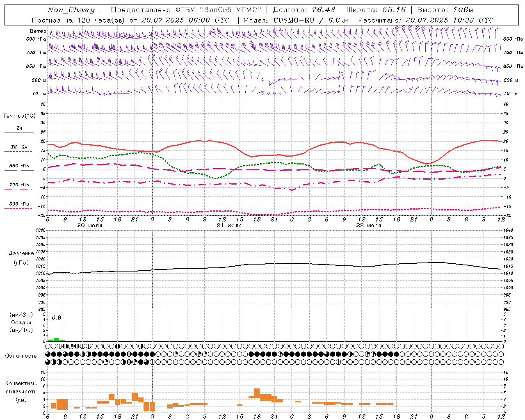This screenshot has width=525, height=420.
Task: Click the Td 2м dew point legend entry
Action: pyautogui.click(x=19, y=147)
